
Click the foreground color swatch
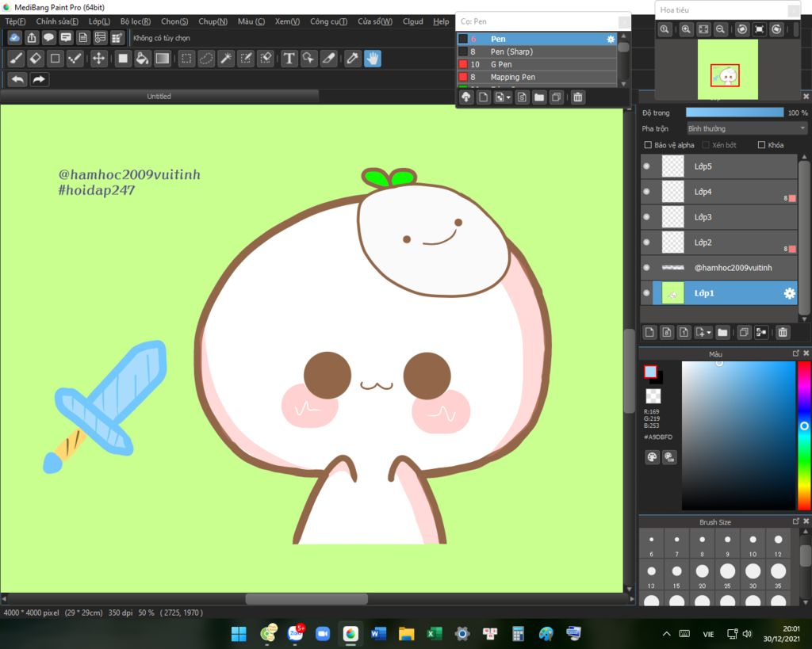(x=650, y=372)
